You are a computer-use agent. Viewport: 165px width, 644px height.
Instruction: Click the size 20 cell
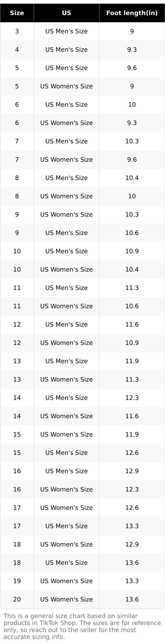[17, 599]
